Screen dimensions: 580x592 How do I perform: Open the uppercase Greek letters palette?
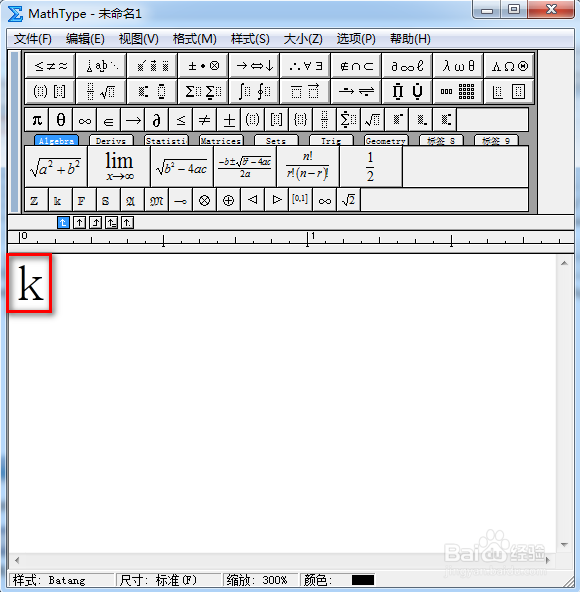coord(509,66)
